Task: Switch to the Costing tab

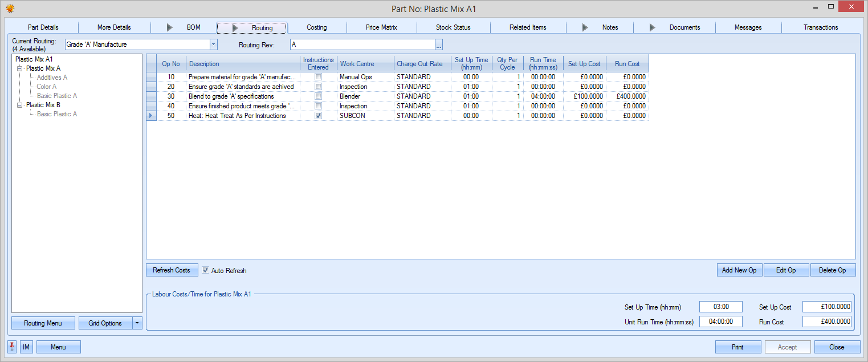Action: click(x=316, y=27)
